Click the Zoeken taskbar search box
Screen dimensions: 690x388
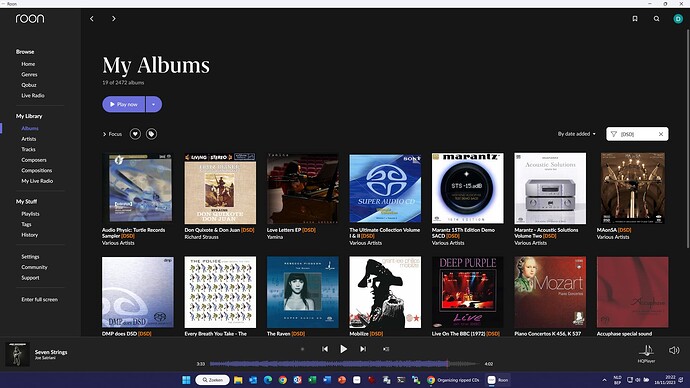(x=213, y=380)
